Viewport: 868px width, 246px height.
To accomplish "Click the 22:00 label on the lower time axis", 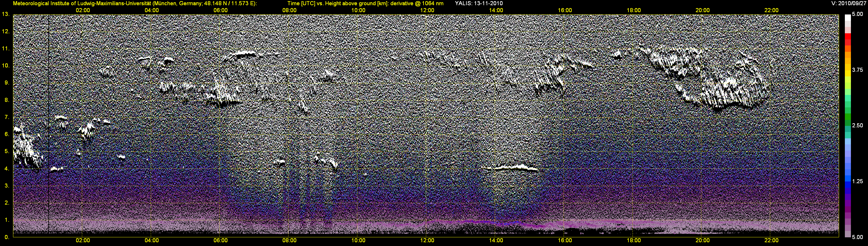I will [x=772, y=241].
